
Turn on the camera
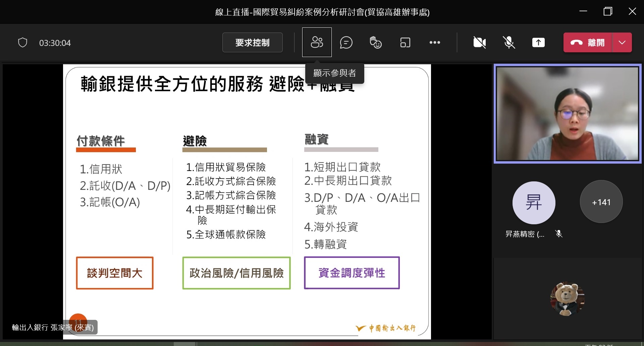[x=479, y=43]
